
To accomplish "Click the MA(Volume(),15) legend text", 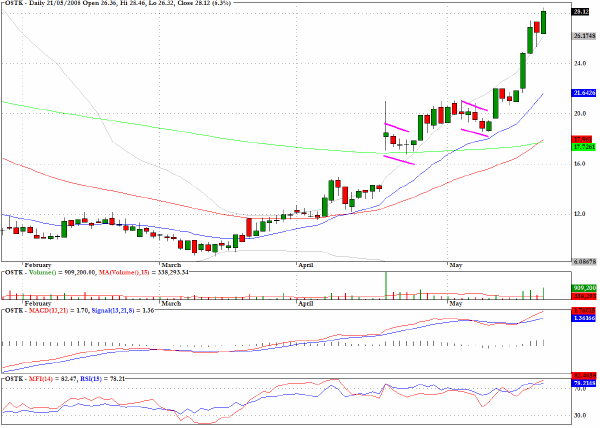I will [x=122, y=272].
